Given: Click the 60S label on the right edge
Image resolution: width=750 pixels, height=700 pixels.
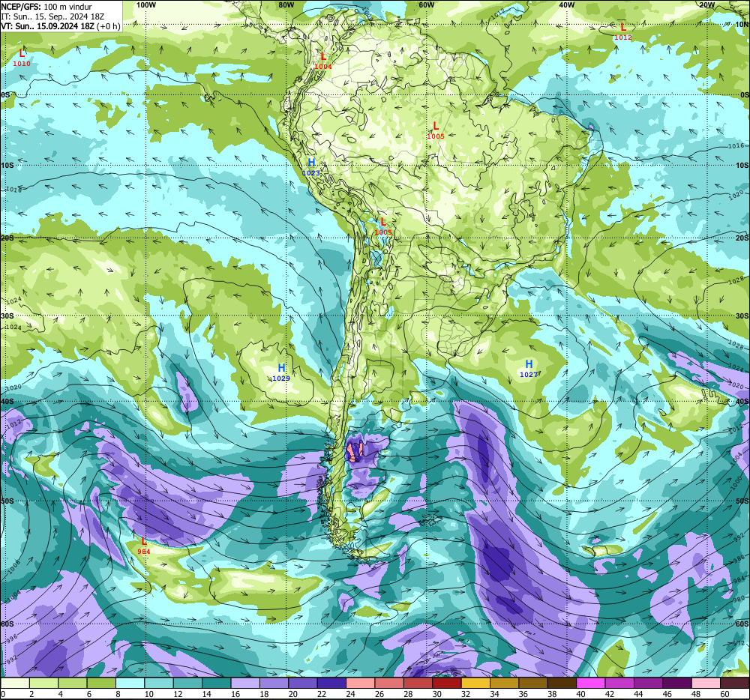Looking at the screenshot, I should pos(742,624).
